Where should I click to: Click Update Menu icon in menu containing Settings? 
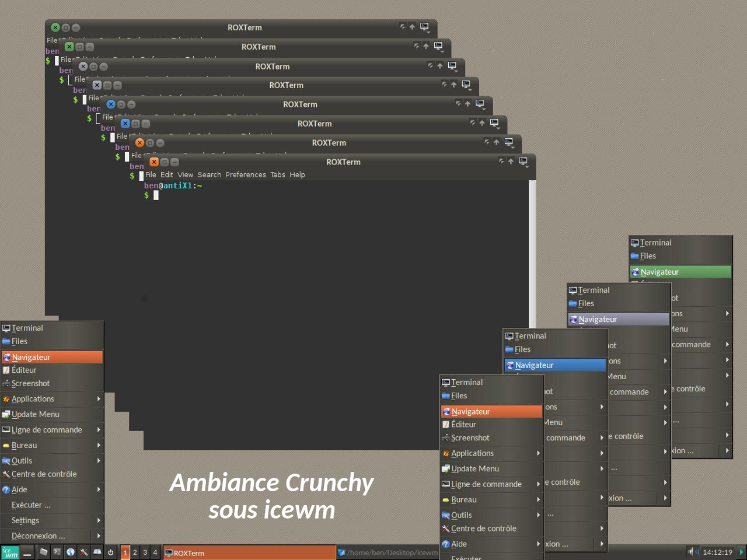point(6,414)
